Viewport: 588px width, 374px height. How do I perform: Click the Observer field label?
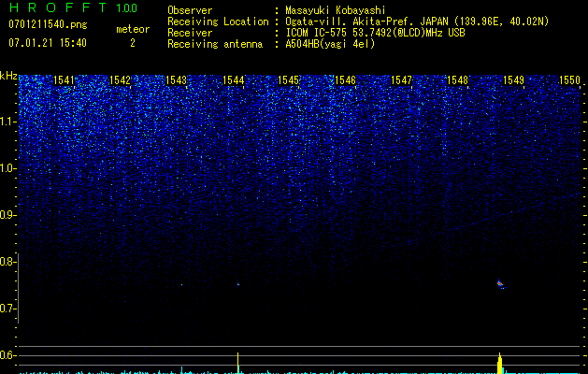point(190,10)
